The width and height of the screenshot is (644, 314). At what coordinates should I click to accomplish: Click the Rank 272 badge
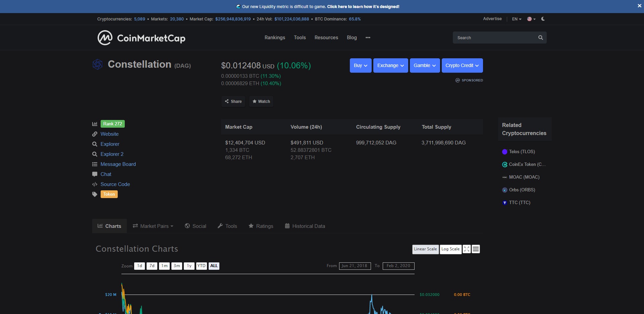pyautogui.click(x=113, y=124)
